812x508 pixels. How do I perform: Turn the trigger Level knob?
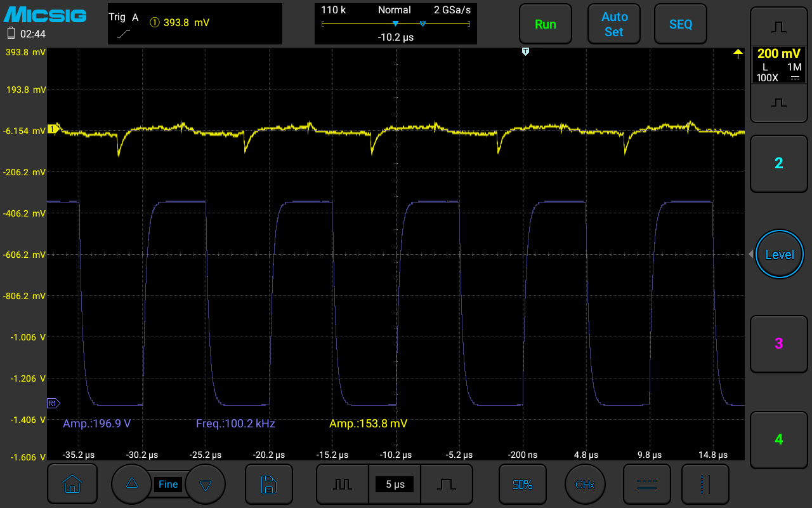pyautogui.click(x=780, y=254)
